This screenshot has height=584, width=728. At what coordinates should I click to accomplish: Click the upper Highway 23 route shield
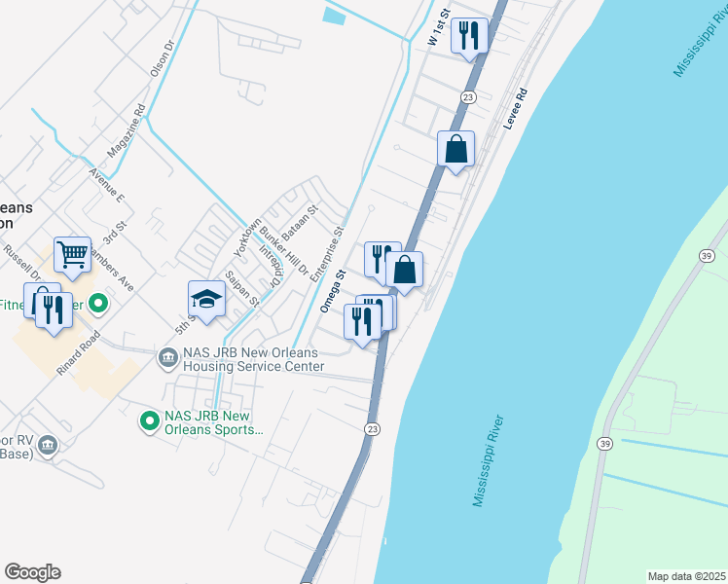(x=468, y=97)
